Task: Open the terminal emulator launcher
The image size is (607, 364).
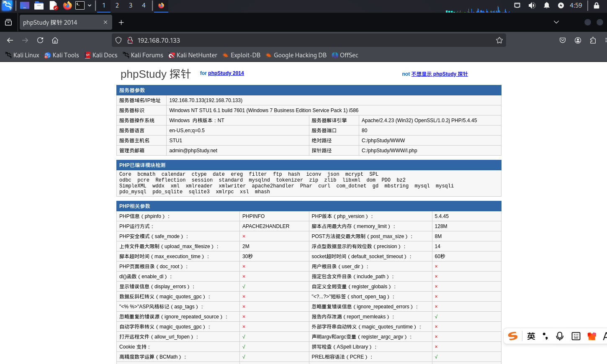Action: point(80,5)
